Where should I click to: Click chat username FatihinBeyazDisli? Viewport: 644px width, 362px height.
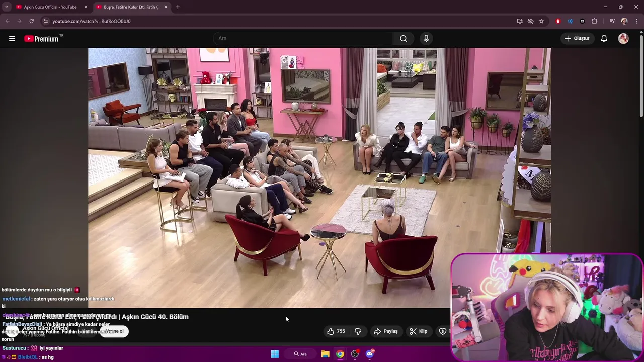pyautogui.click(x=22, y=325)
